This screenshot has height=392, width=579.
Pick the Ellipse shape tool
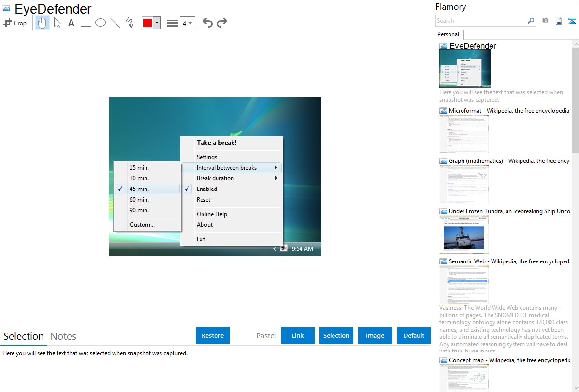click(101, 23)
